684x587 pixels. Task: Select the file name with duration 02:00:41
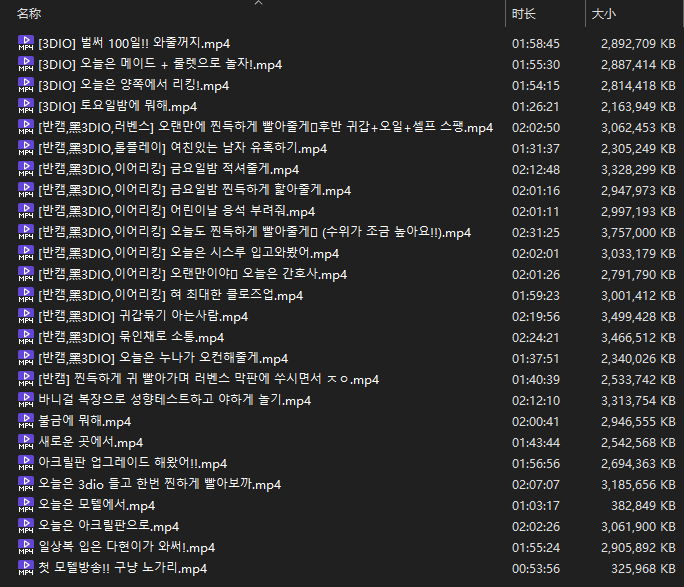pyautogui.click(x=85, y=421)
